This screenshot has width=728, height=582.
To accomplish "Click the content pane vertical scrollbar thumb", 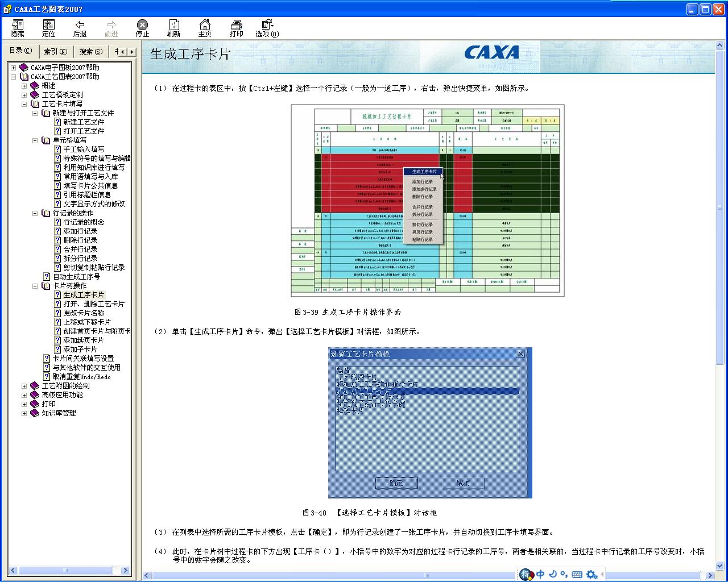I will 720,207.
